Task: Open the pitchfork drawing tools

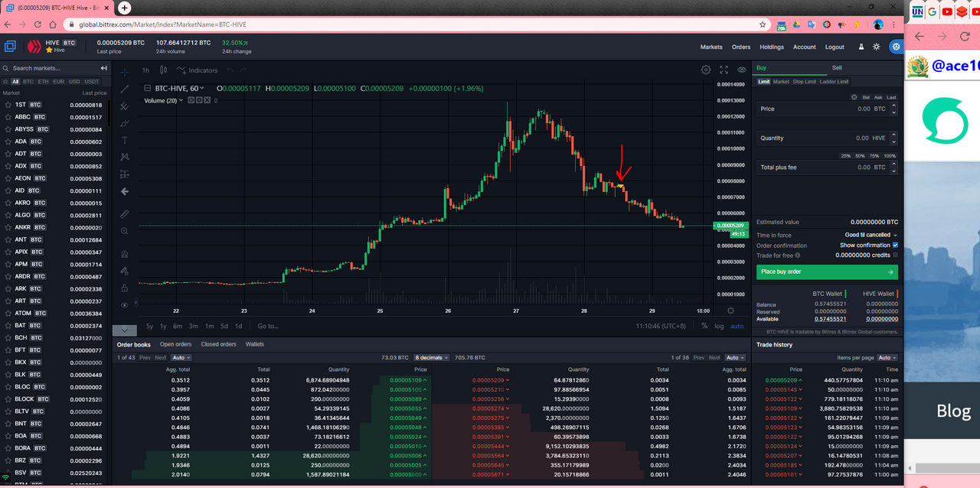Action: [124, 106]
